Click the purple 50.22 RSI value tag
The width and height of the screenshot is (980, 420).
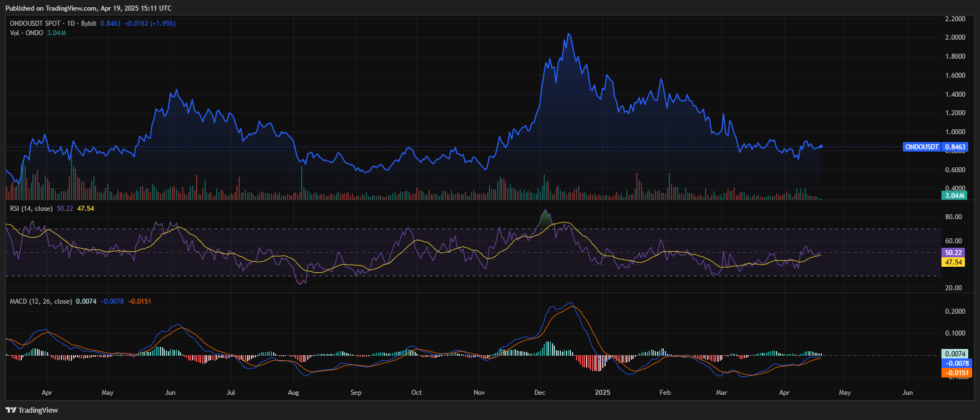coord(953,253)
